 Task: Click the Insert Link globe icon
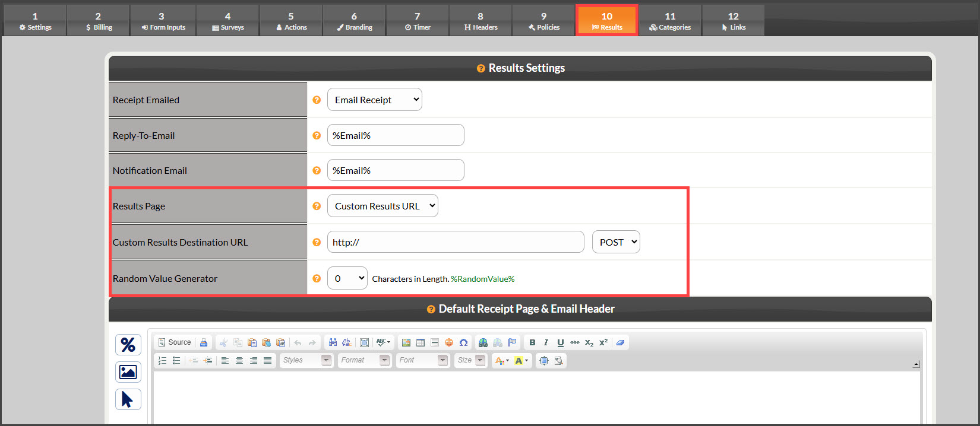click(483, 342)
